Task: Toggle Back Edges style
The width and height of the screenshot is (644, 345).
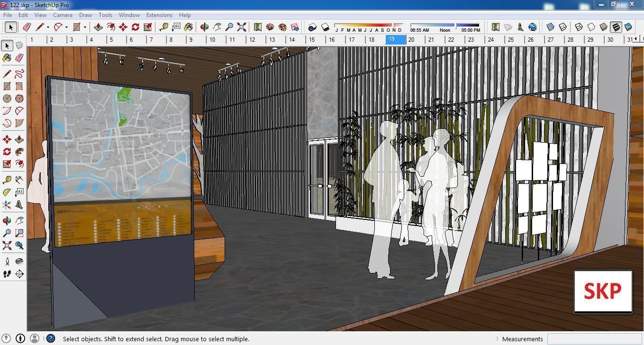Action: point(563,27)
